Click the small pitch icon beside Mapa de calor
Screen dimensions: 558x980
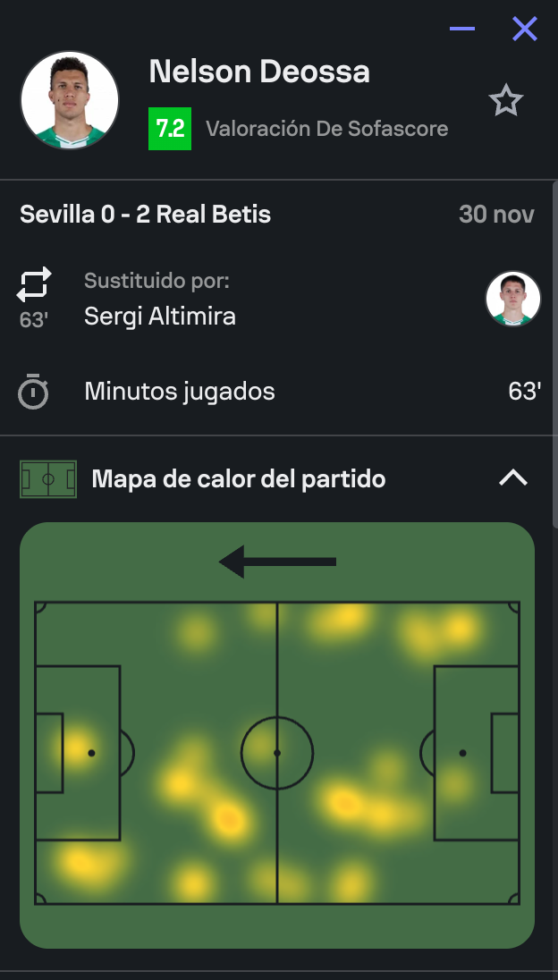pyautogui.click(x=47, y=479)
